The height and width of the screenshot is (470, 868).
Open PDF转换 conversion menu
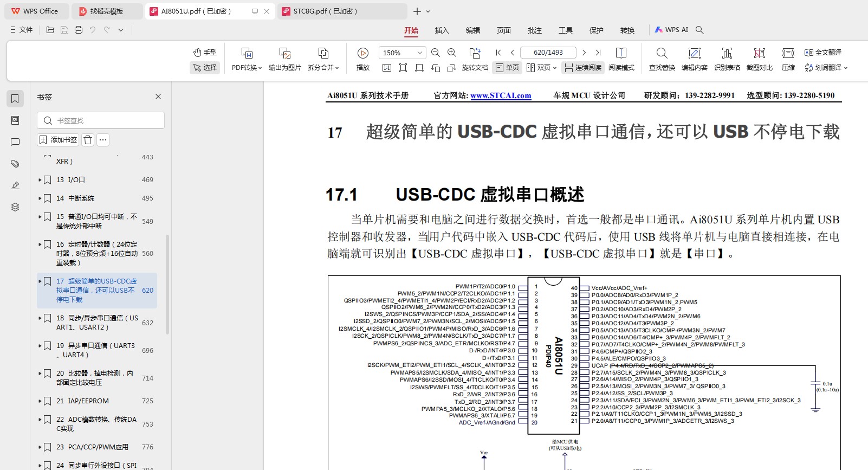(247, 60)
